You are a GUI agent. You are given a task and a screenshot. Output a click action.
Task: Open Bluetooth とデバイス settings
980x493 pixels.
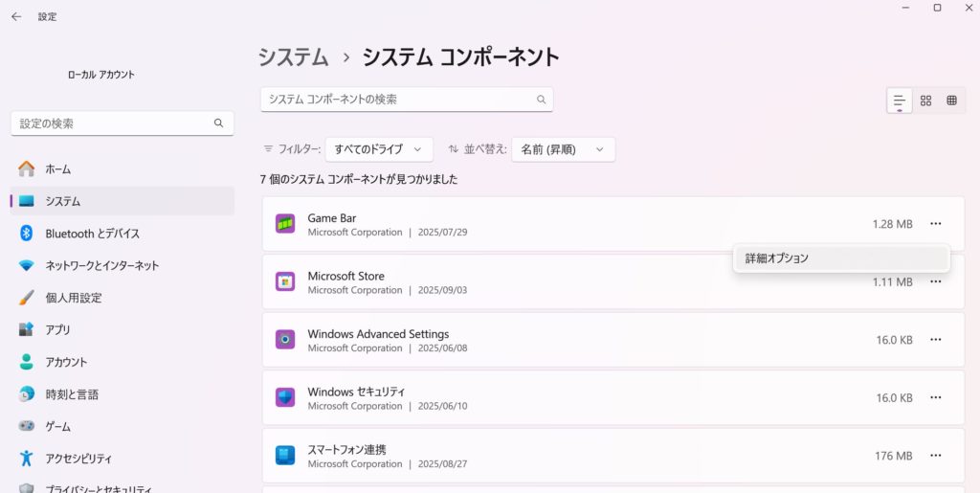pos(92,234)
